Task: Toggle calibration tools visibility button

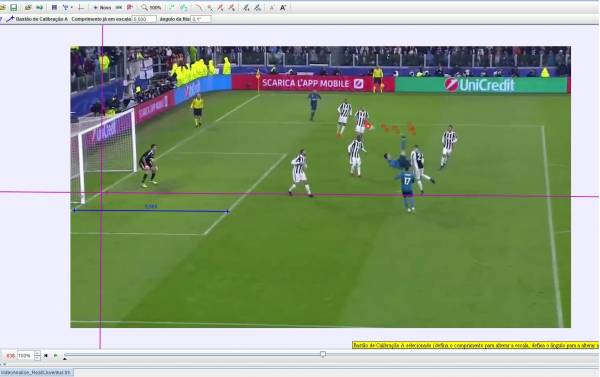Action: pyautogui.click(x=65, y=7)
